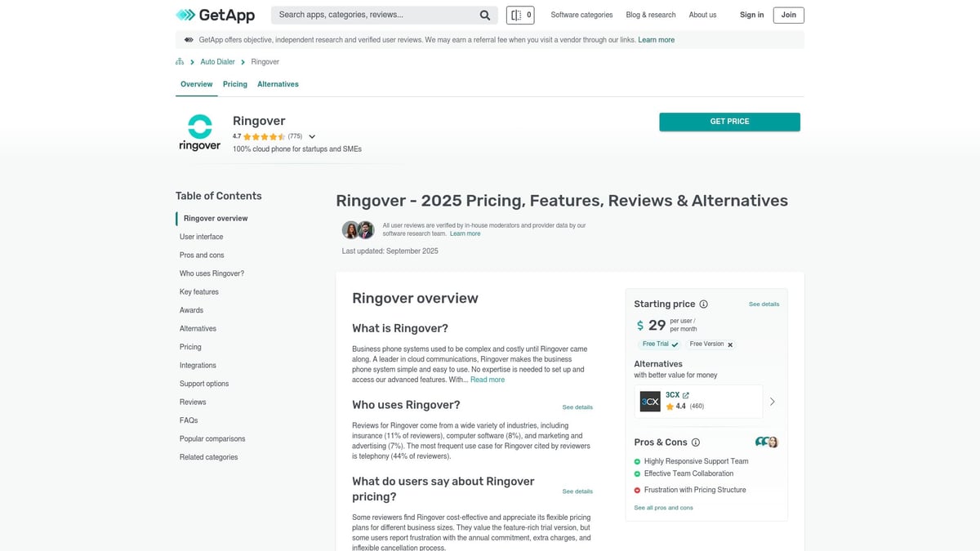This screenshot has width=980, height=551.
Task: Expand the rating breakdown chevron
Action: [312, 137]
